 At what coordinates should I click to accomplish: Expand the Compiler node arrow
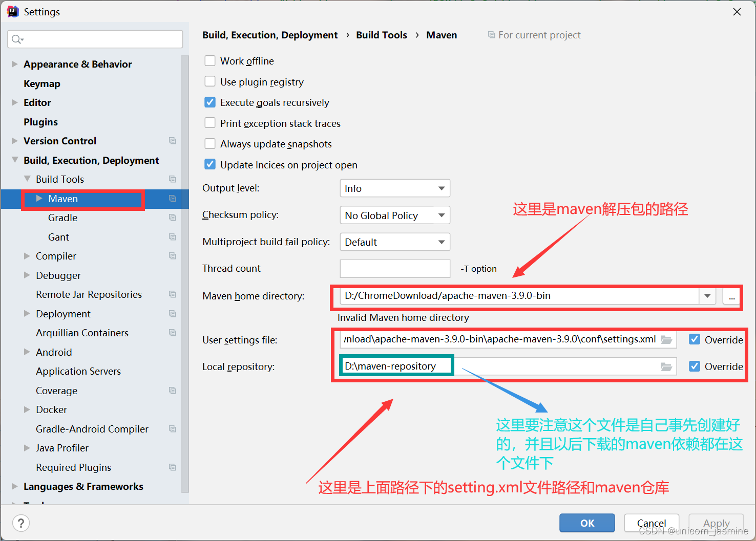click(x=27, y=256)
